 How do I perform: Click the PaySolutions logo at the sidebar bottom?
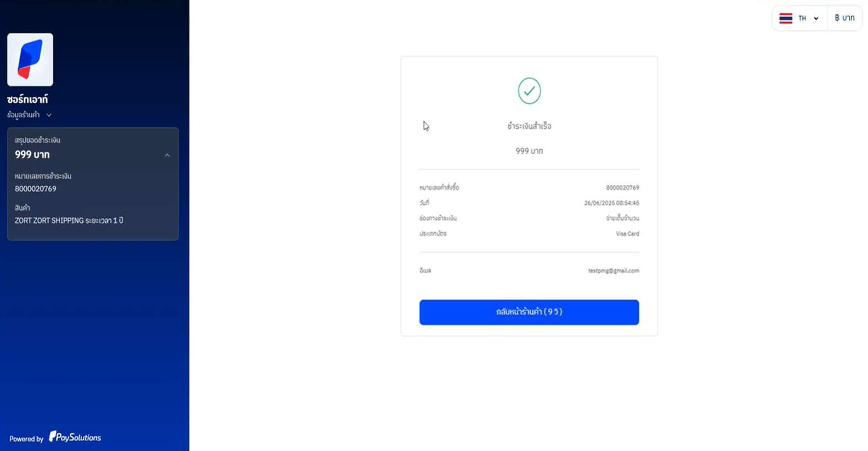[75, 437]
